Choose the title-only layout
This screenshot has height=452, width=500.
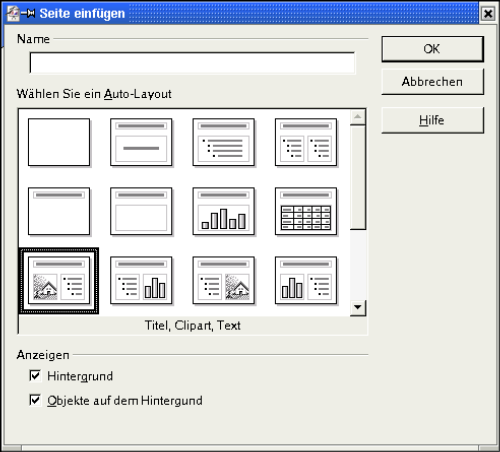coord(59,211)
